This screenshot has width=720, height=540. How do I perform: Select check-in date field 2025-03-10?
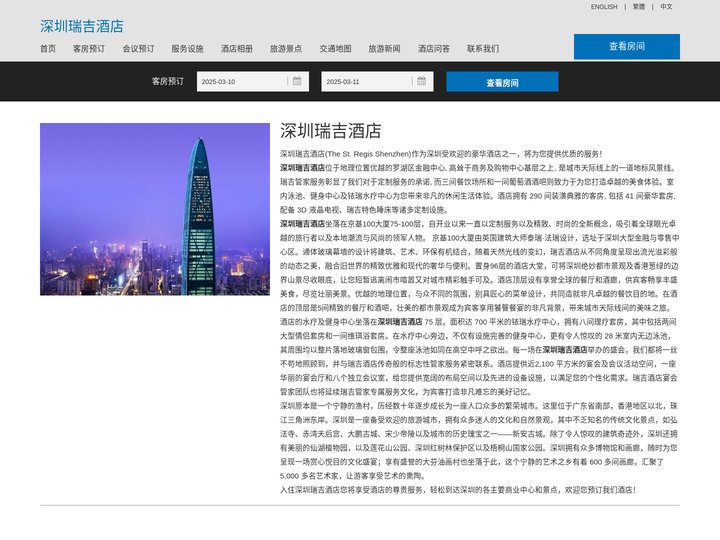pos(253,82)
